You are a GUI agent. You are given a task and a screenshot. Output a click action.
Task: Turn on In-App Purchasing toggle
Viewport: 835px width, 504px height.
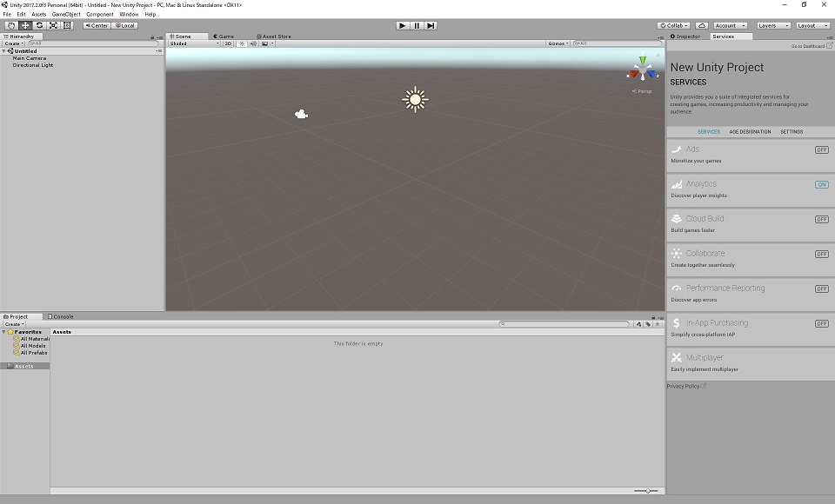(822, 323)
